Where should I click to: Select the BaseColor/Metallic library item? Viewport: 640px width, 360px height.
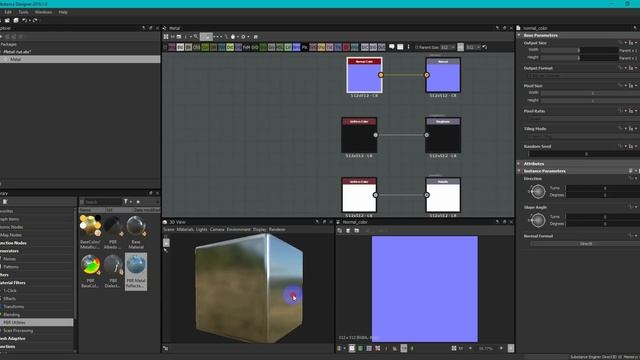pos(90,232)
